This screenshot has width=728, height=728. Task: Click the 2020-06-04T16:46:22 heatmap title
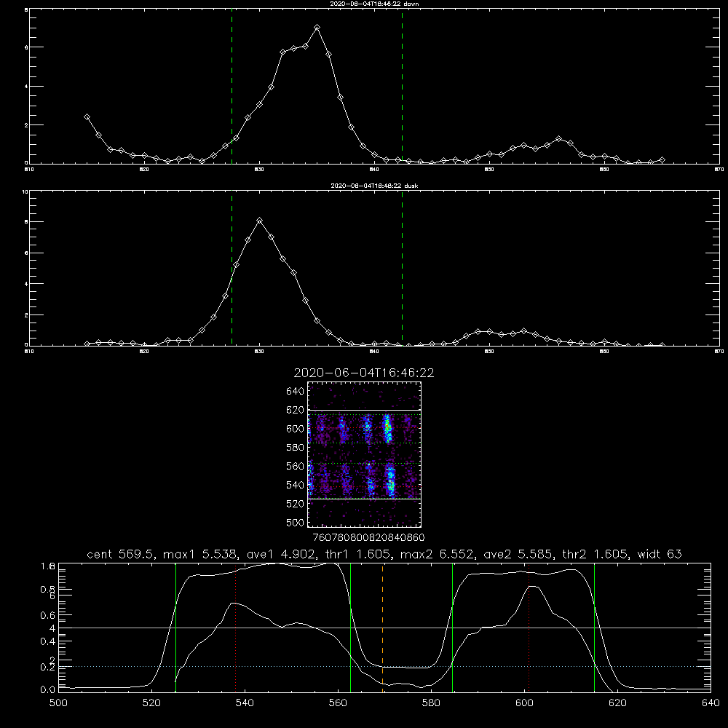click(x=364, y=373)
